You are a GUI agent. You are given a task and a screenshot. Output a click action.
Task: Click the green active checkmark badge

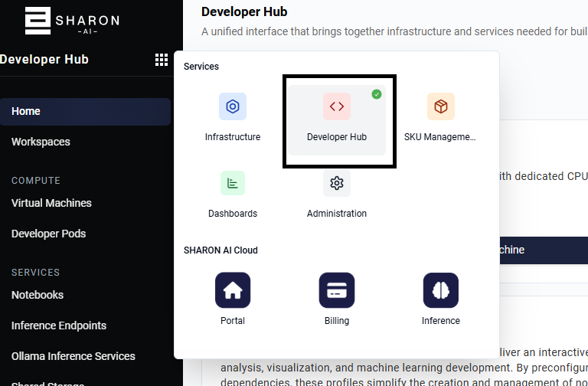point(377,94)
